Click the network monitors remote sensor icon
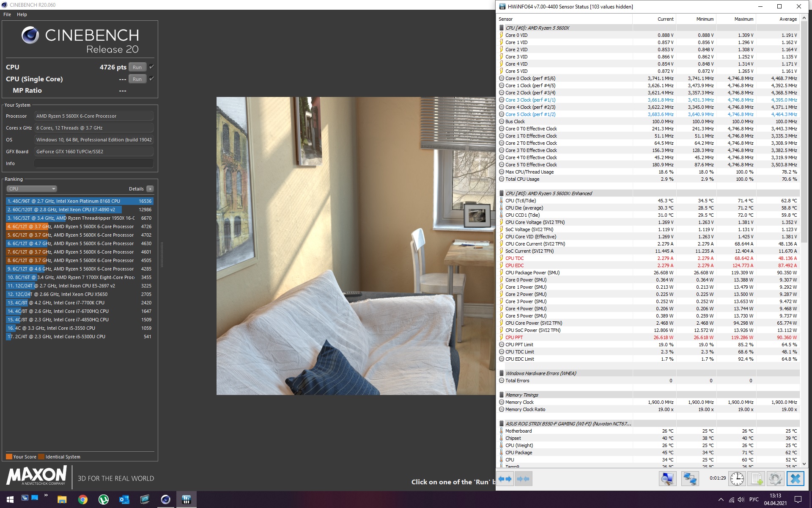Screen dimensions: 812x508 pyautogui.click(x=690, y=479)
